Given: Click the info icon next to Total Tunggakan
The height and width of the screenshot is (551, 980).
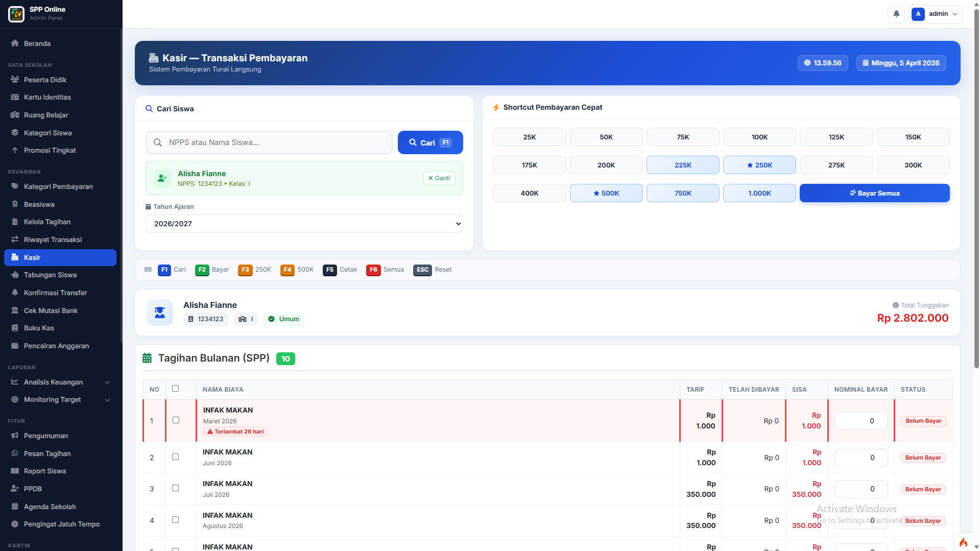Looking at the screenshot, I should pyautogui.click(x=895, y=305).
